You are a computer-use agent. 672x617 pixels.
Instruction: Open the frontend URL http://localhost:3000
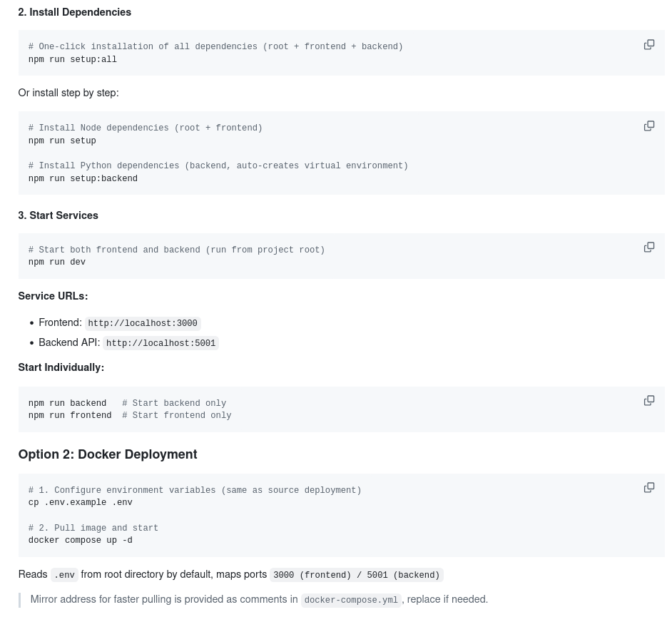tap(142, 323)
